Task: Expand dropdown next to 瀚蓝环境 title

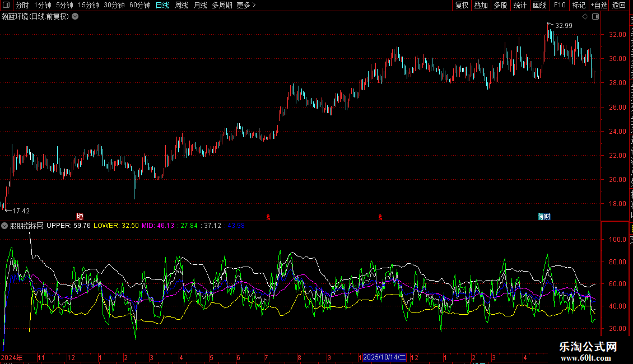Action: (75, 17)
